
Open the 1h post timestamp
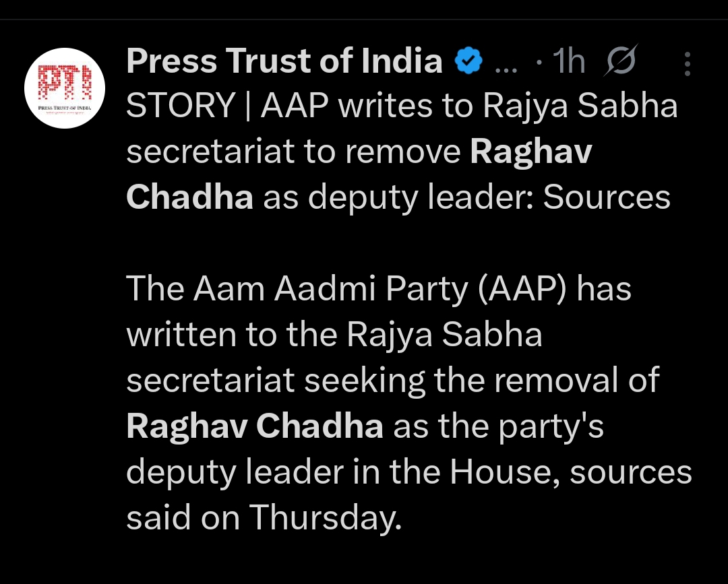coord(568,63)
